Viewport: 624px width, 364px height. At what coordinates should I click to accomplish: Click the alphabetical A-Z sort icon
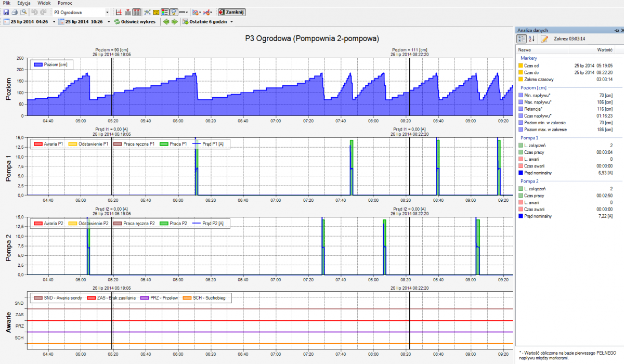tap(531, 38)
